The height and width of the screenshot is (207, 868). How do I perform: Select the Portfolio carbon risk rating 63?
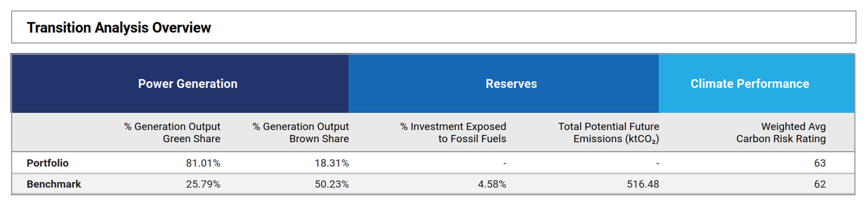pyautogui.click(x=819, y=163)
